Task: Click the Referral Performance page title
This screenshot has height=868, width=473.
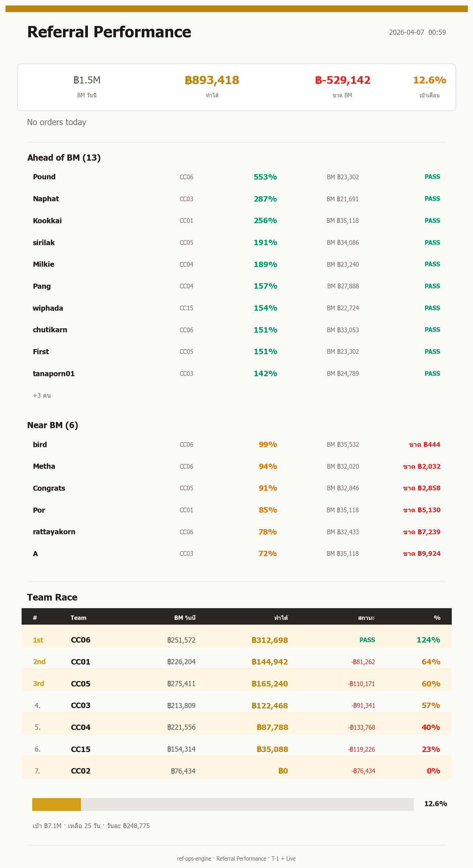Action: point(109,32)
